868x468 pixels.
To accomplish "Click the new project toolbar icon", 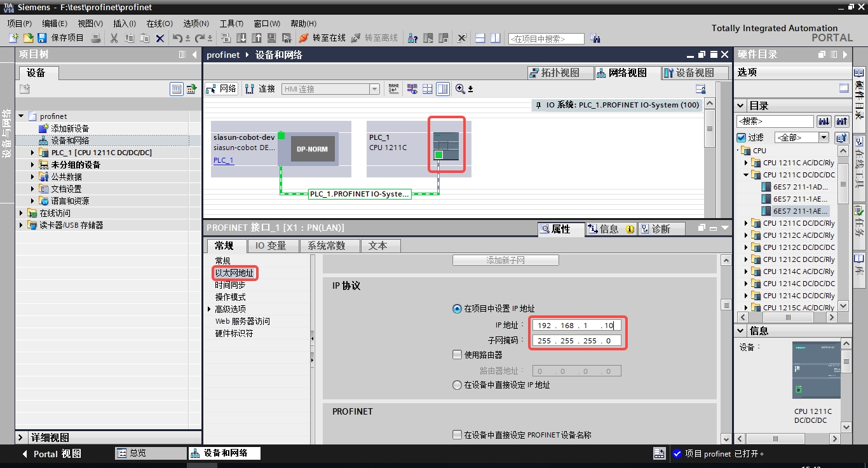I will tap(13, 38).
